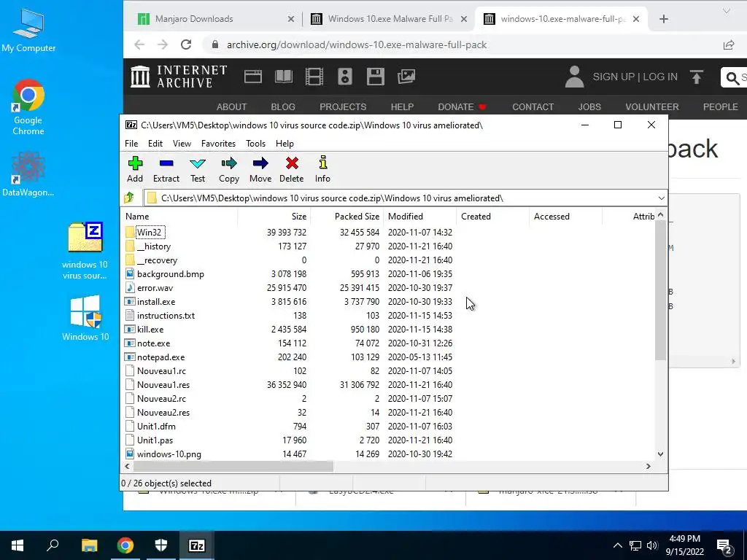This screenshot has height=560, width=747.
Task: Click the Add toolbar icon in 7-Zip
Action: click(x=135, y=169)
